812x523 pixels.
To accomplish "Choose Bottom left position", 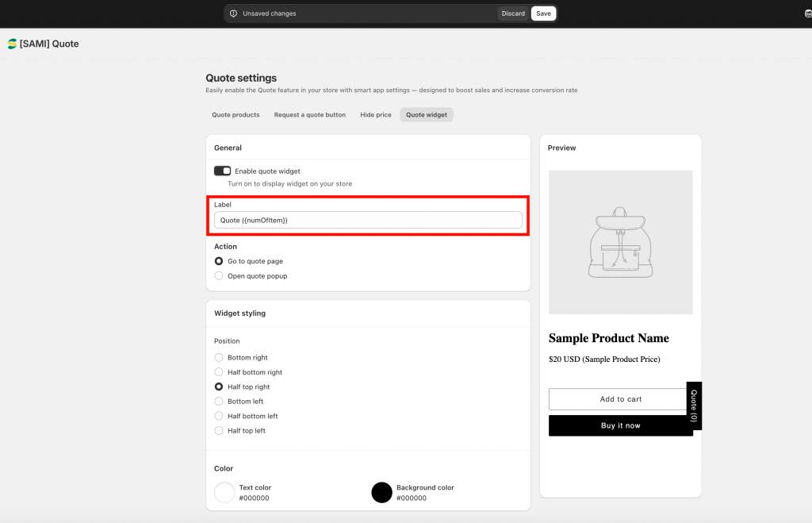I will (x=219, y=402).
